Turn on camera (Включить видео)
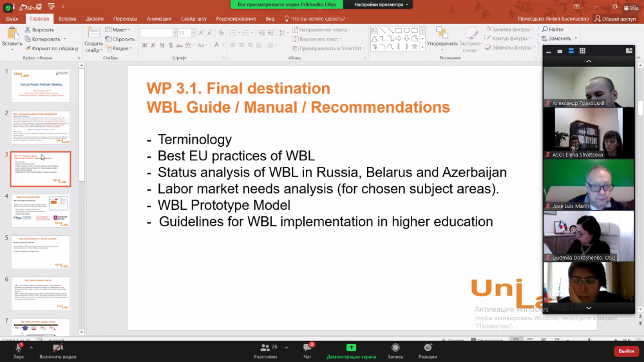This screenshot has width=644, height=362. pyautogui.click(x=58, y=350)
